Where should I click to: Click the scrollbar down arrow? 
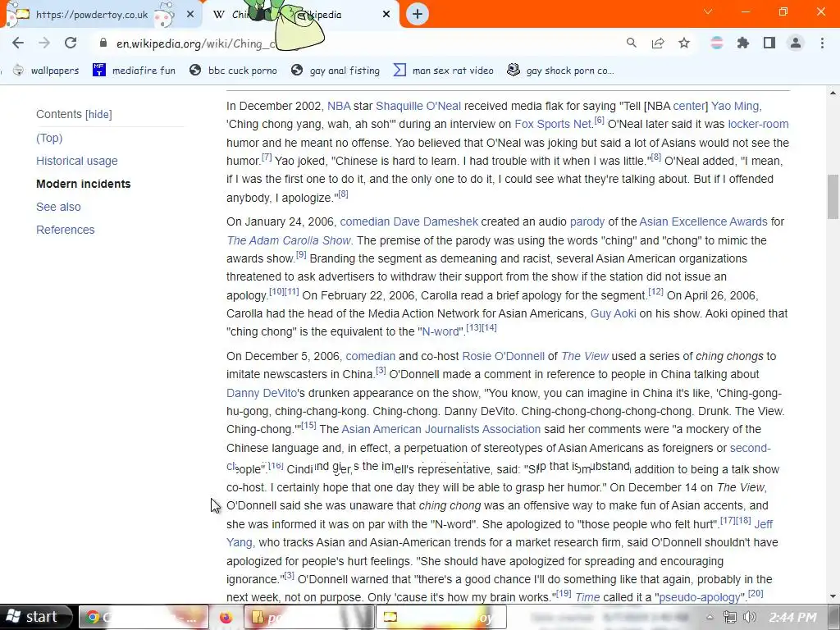click(x=833, y=596)
